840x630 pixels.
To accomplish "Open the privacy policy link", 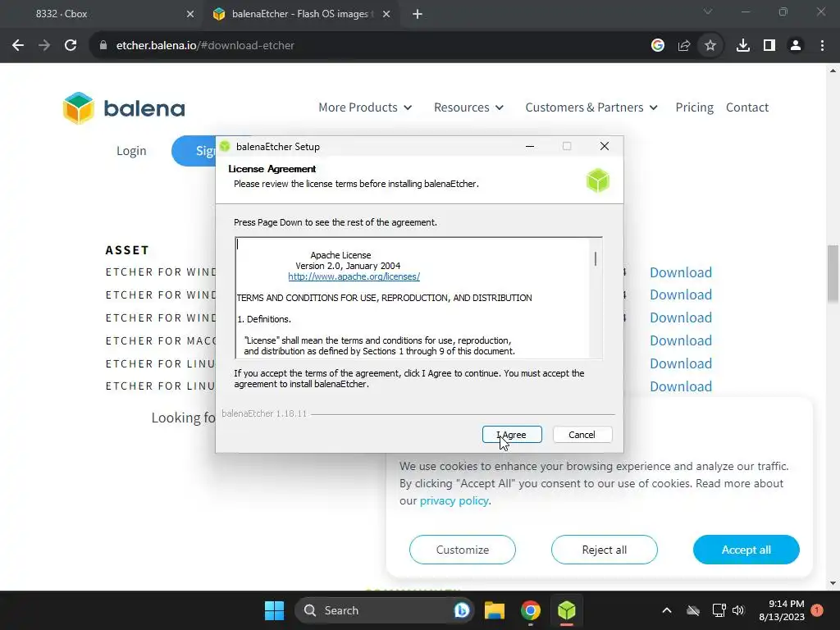I will click(x=454, y=501).
